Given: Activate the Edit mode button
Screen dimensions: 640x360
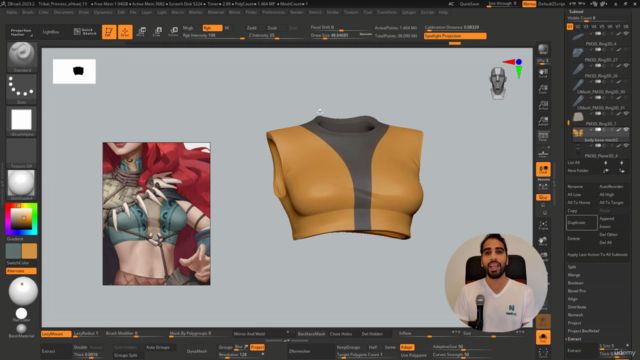Looking at the screenshot, I should click(109, 32).
